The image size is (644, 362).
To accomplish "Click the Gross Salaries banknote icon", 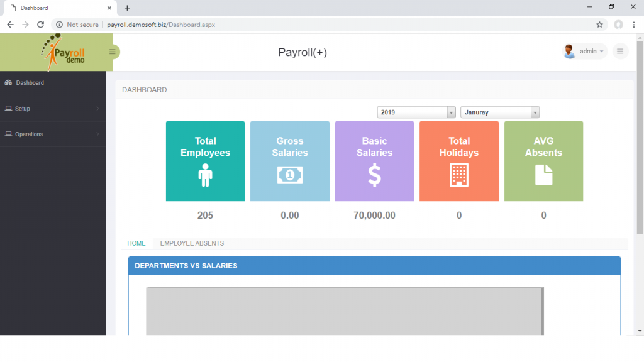I will pyautogui.click(x=289, y=176).
